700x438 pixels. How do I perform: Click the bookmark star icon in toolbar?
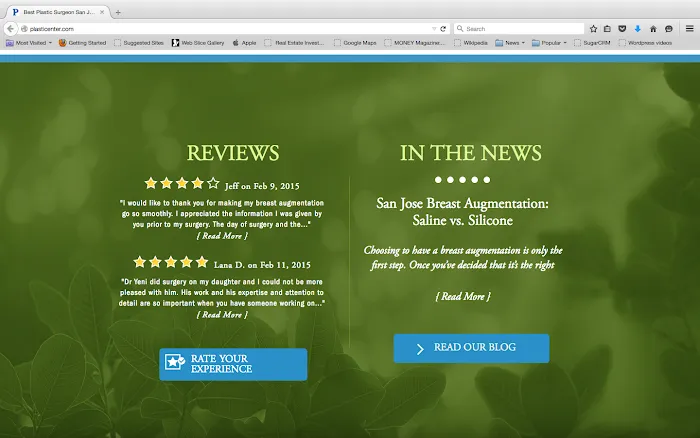pos(593,29)
